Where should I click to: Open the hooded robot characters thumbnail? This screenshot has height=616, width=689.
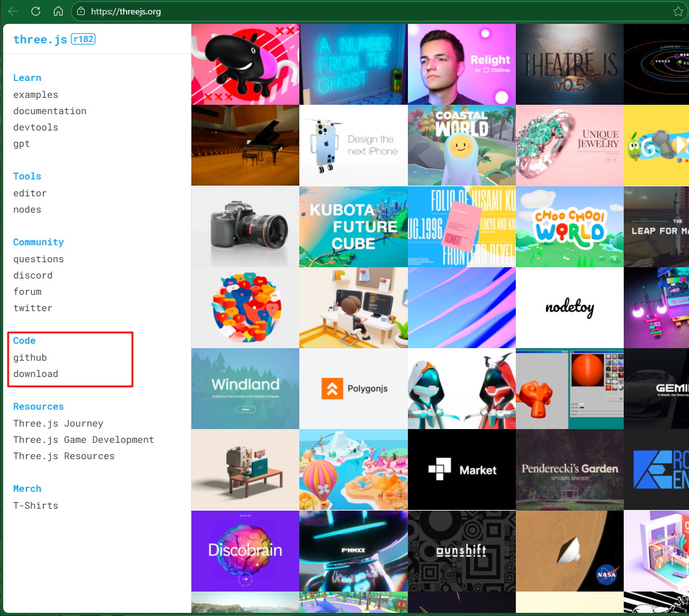[x=461, y=389]
